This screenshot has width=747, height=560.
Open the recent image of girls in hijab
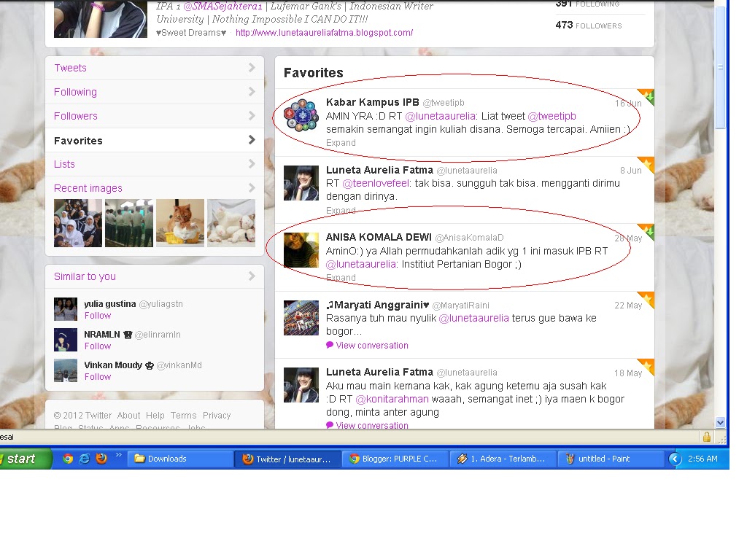[x=77, y=223]
